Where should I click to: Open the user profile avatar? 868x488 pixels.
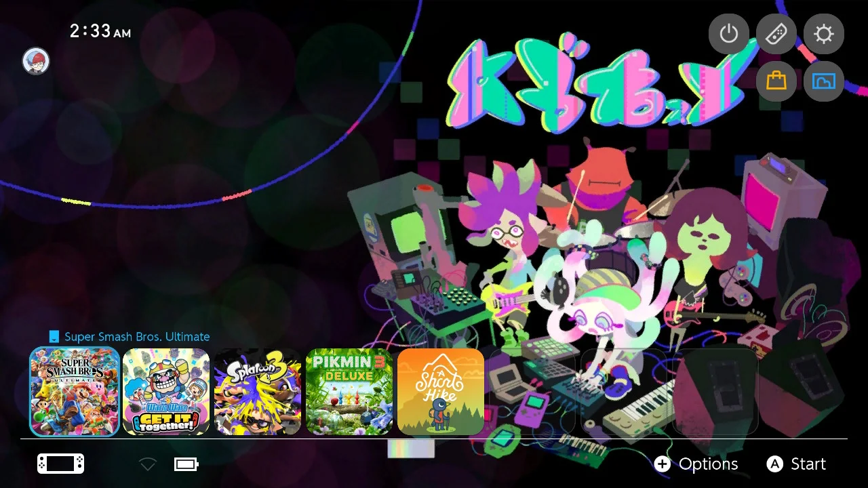tap(36, 61)
